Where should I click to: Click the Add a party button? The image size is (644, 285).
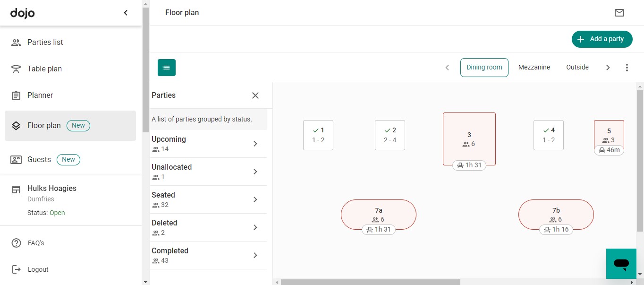pyautogui.click(x=602, y=39)
